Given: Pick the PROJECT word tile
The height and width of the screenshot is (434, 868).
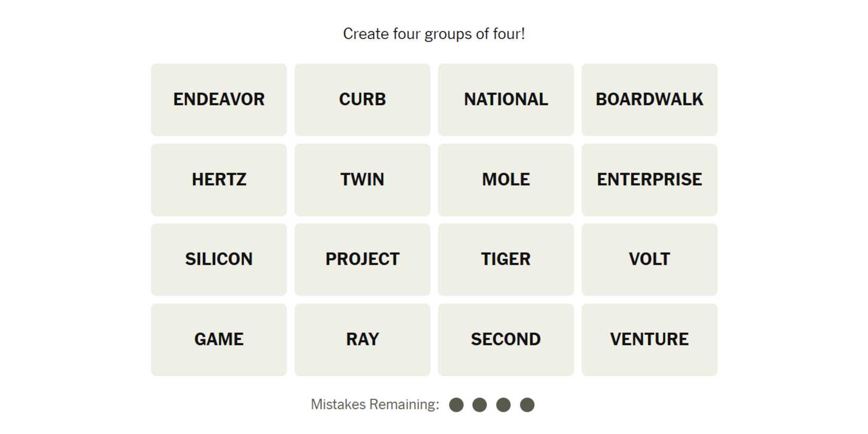Looking at the screenshot, I should pos(362,259).
